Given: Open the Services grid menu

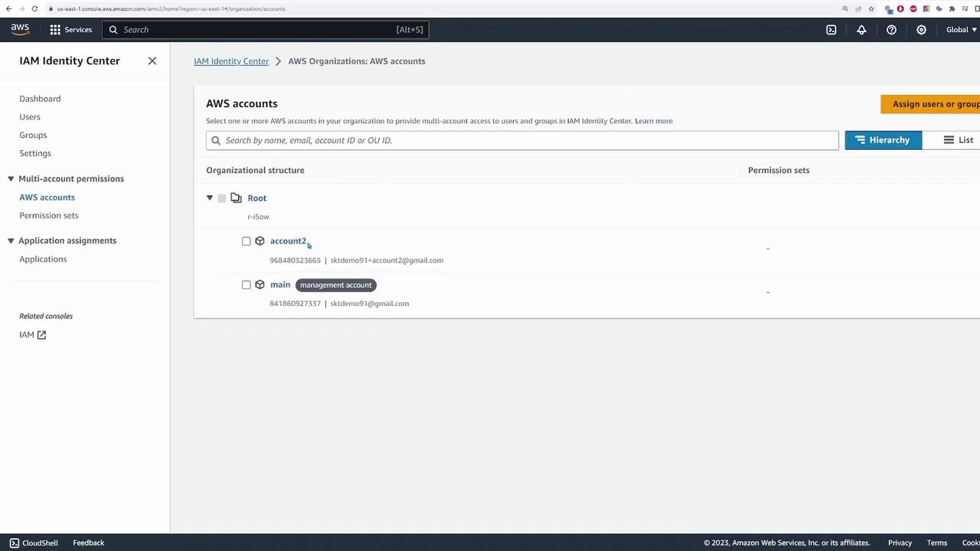Looking at the screenshot, I should coord(55,30).
